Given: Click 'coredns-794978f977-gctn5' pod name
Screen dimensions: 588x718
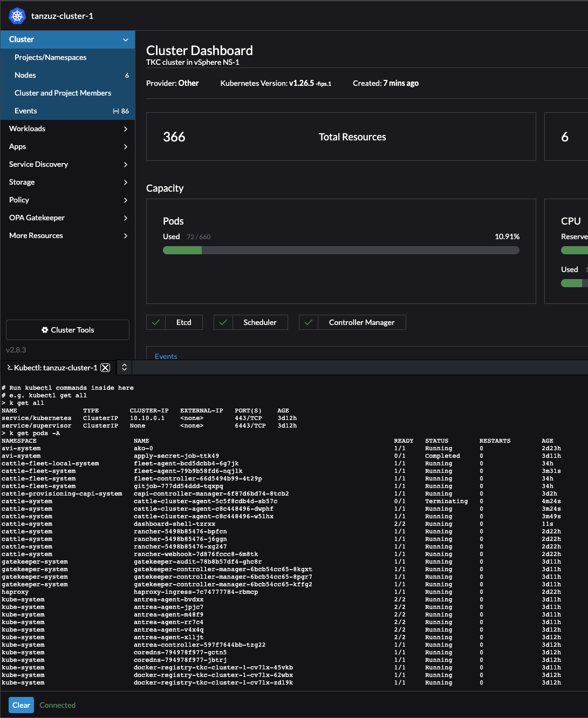Looking at the screenshot, I should click(180, 653).
